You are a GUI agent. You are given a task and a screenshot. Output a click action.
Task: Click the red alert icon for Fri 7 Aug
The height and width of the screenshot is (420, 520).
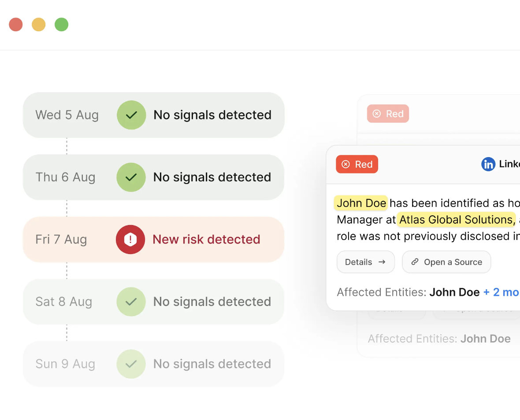(x=130, y=239)
